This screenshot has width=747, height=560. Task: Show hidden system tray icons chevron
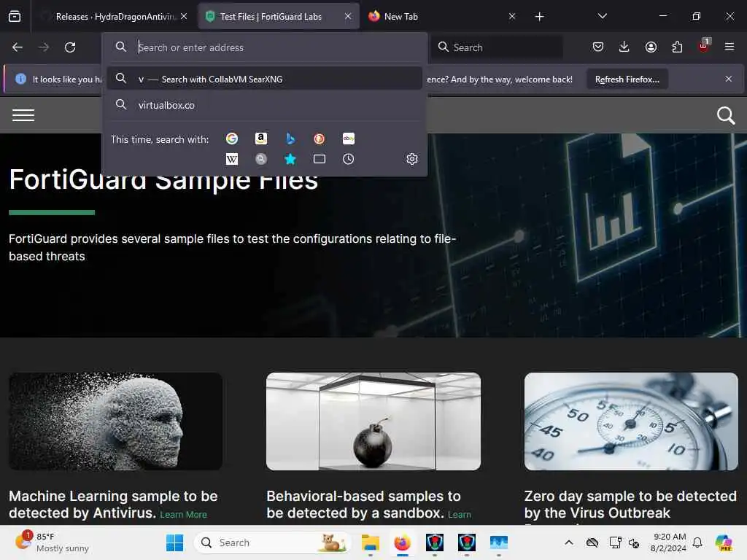tap(569, 542)
